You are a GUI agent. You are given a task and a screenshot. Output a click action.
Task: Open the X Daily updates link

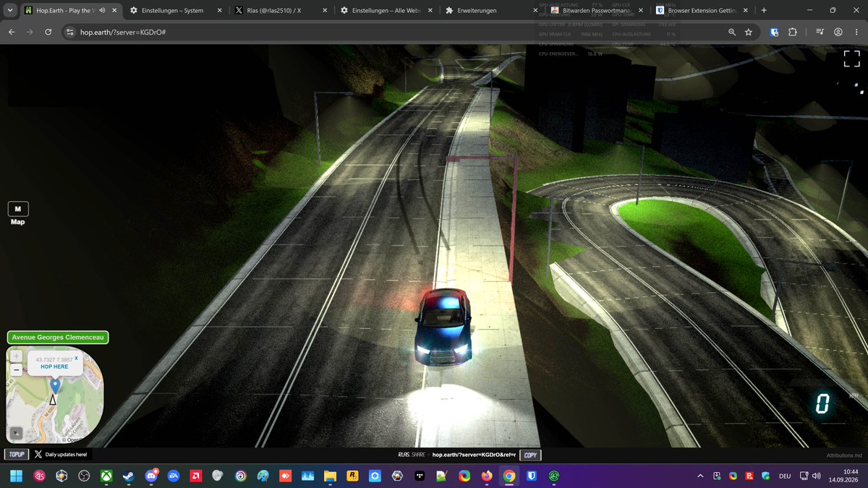pyautogui.click(x=61, y=455)
